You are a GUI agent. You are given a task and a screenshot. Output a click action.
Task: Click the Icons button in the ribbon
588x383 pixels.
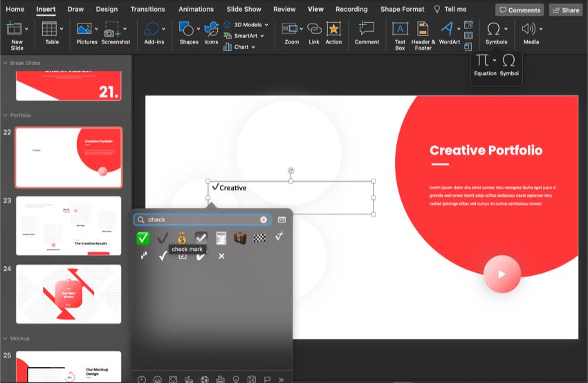[211, 29]
